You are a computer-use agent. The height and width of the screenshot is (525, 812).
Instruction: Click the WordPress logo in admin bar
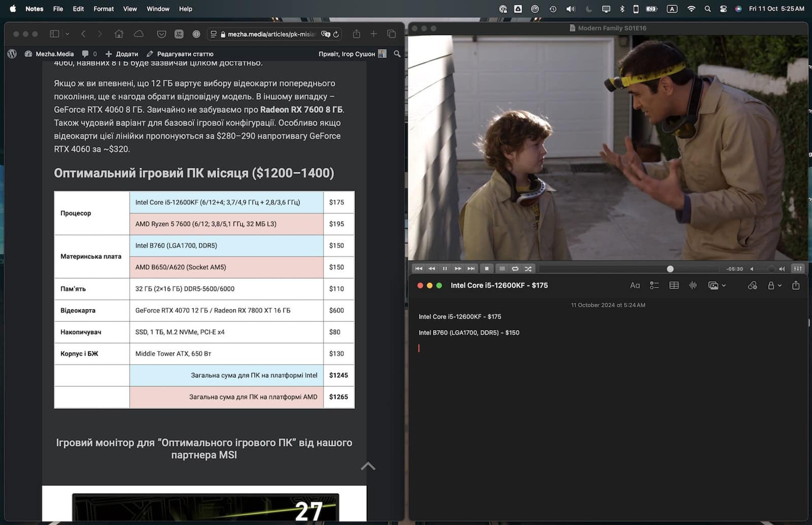[12, 54]
